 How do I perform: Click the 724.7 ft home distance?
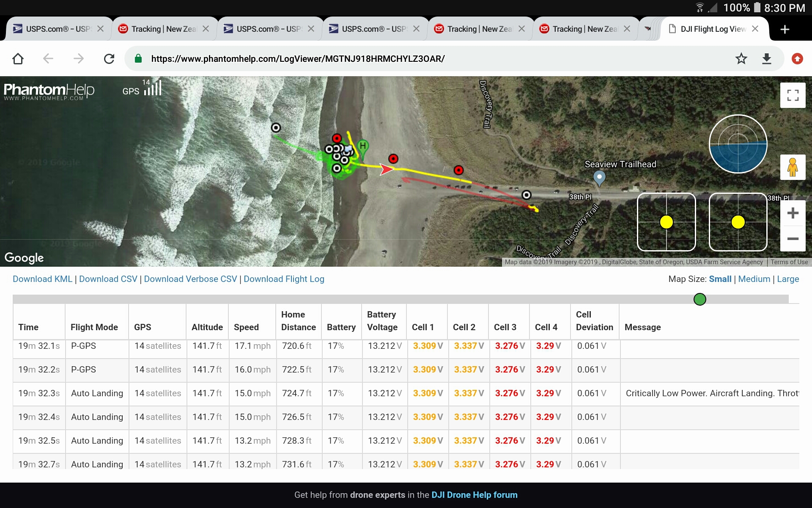point(297,393)
